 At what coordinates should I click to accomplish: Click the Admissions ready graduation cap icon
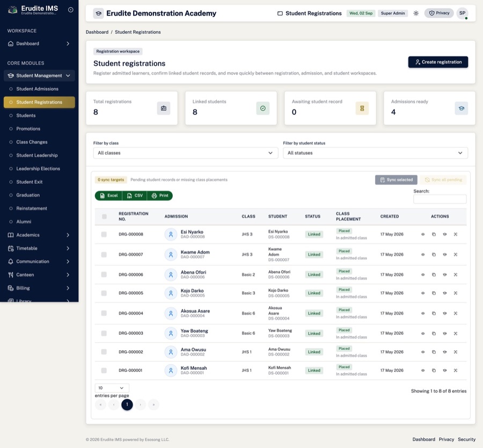[461, 108]
